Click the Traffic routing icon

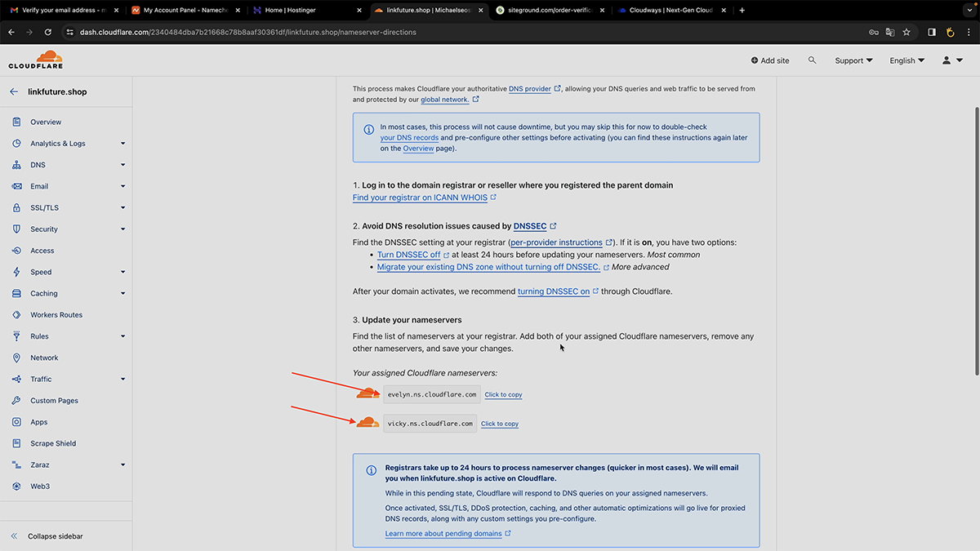[x=16, y=379]
